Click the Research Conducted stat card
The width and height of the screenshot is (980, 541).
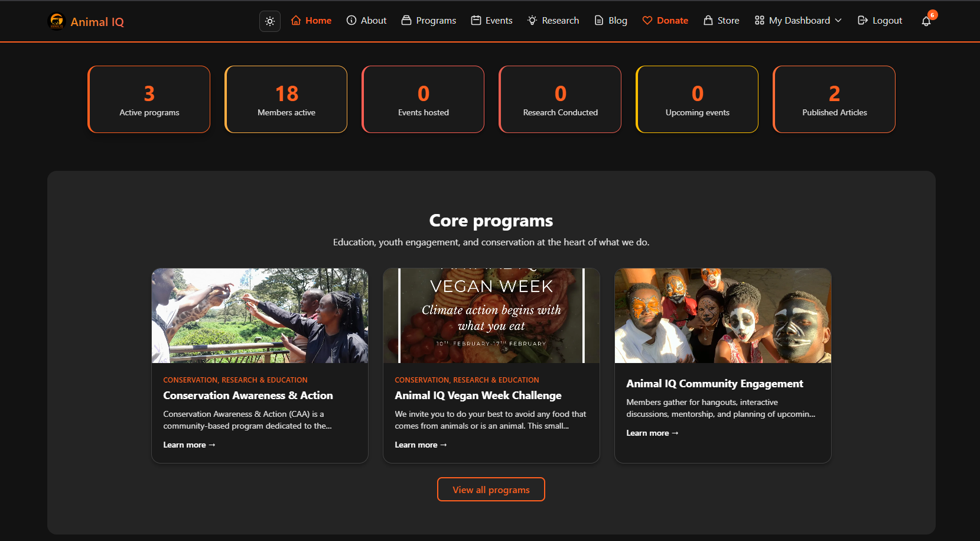pyautogui.click(x=560, y=99)
